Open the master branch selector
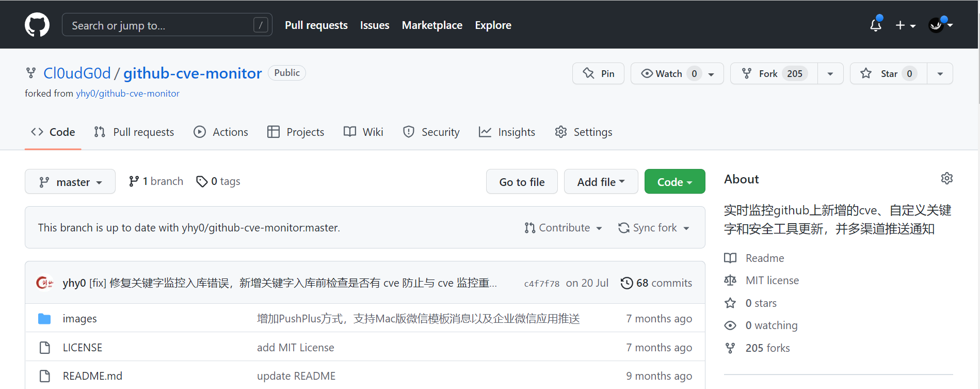Screen dimensions: 980x389 [70, 182]
